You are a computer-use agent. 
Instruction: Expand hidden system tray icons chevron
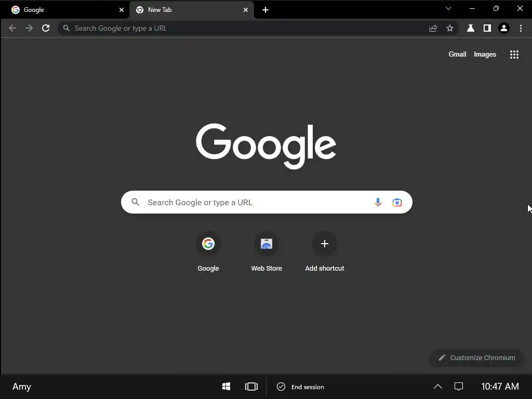pos(438,387)
